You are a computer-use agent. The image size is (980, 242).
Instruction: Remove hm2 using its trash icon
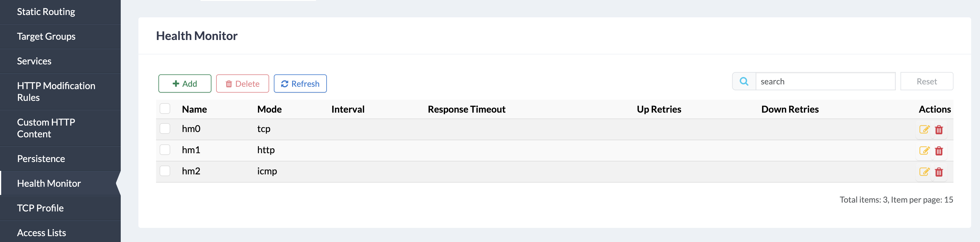(x=939, y=172)
